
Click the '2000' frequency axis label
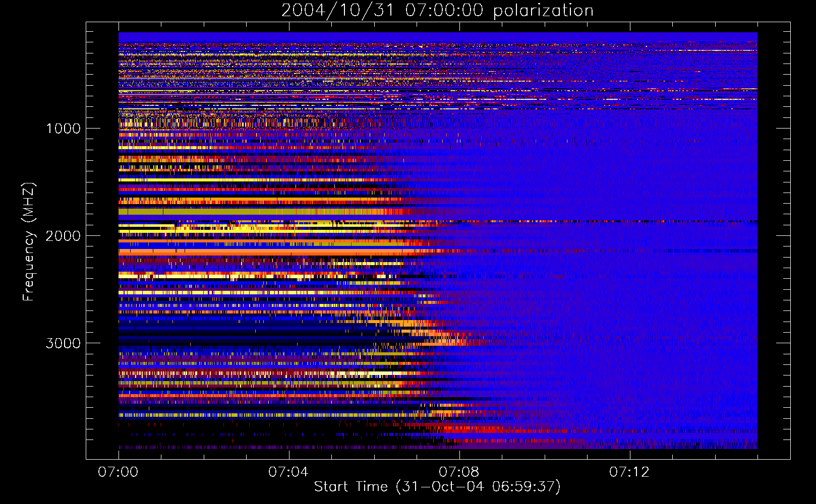63,236
